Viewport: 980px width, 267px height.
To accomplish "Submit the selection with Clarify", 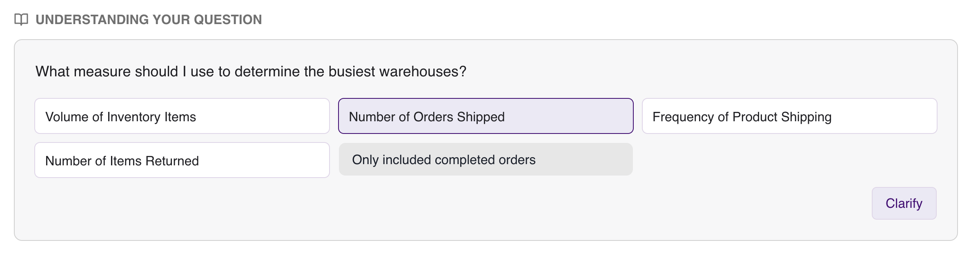I will click(x=904, y=203).
